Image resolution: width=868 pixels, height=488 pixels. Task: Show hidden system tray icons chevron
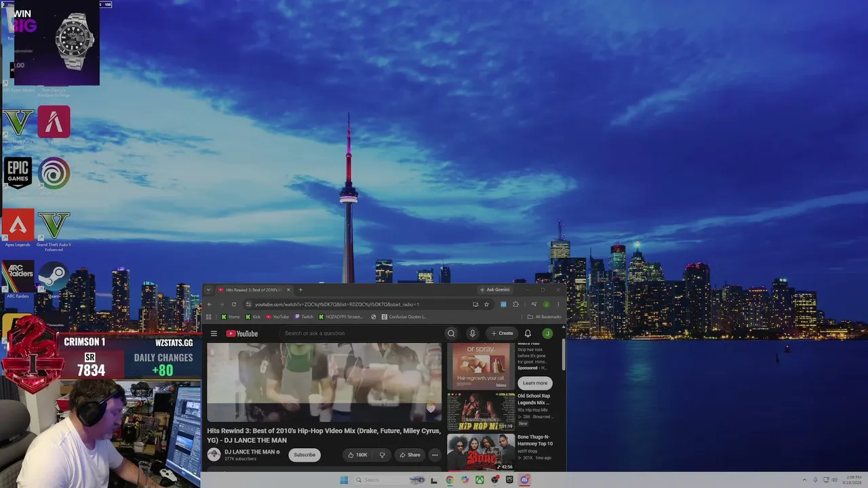804,480
